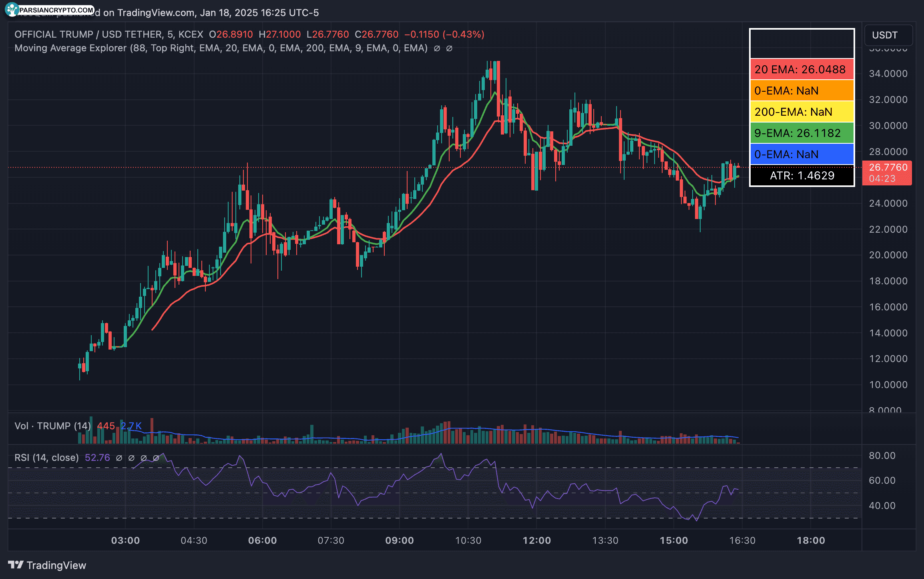Click the 13:30 time axis label
Viewport: 924px width, 579px height.
pyautogui.click(x=605, y=541)
